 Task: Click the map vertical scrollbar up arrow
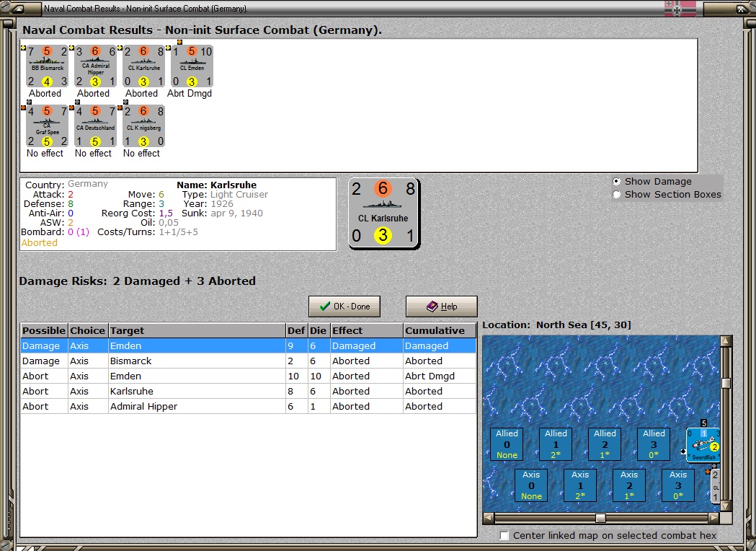726,341
